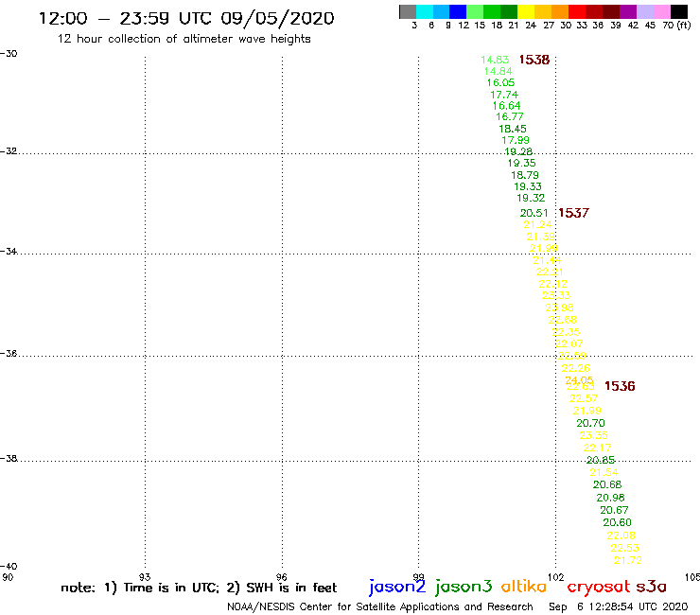This screenshot has height=615, width=700.
Task: Click the jason2 satellite label
Action: click(x=397, y=587)
